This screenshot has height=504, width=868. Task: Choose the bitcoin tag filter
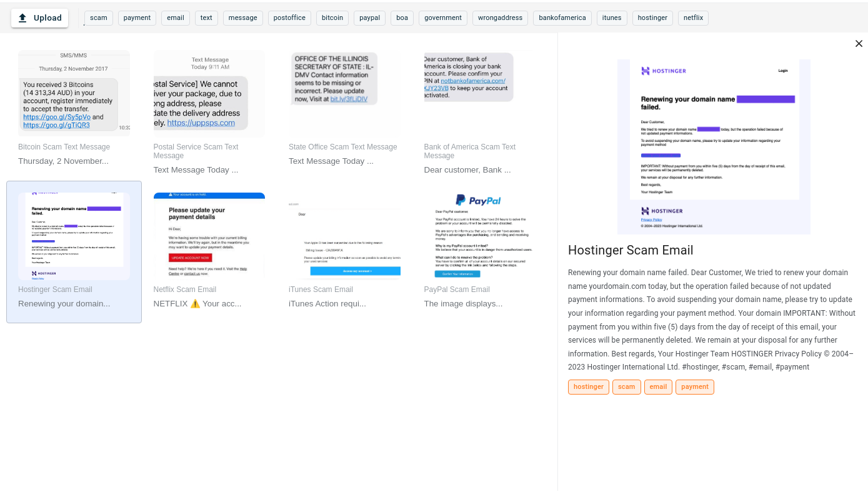coord(332,18)
